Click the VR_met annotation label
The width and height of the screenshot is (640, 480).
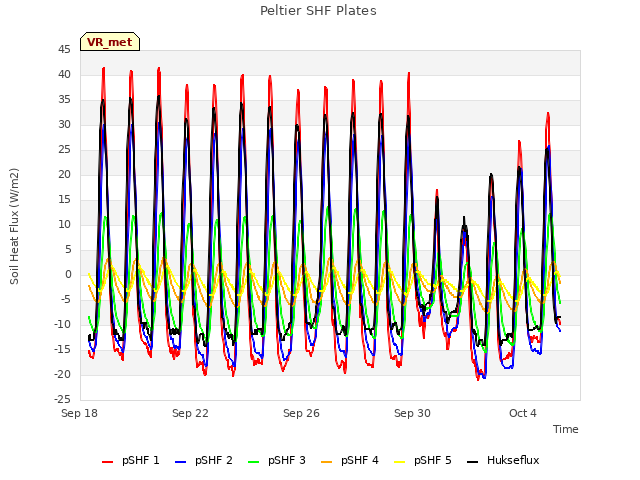tap(110, 42)
